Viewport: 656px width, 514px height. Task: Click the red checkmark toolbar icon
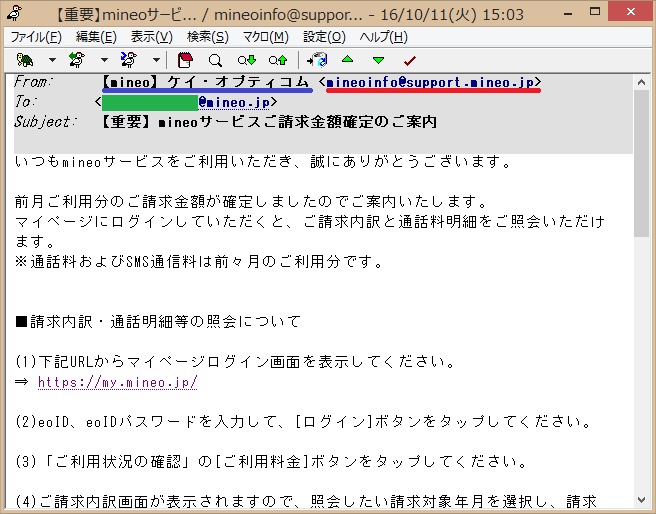[409, 60]
